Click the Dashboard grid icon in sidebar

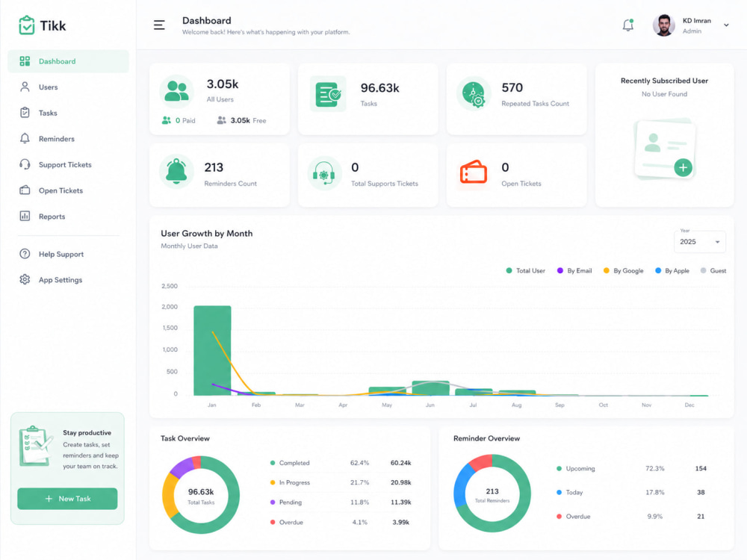(x=25, y=61)
